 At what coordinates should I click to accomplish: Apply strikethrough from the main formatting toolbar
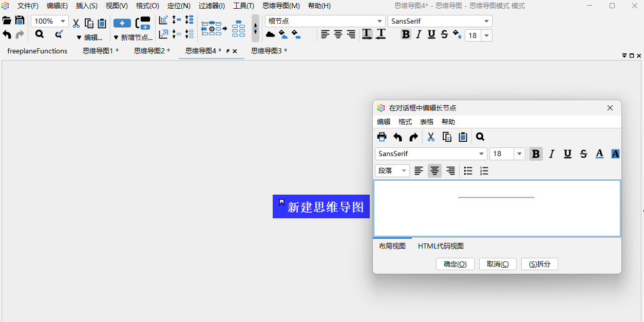[x=444, y=34]
